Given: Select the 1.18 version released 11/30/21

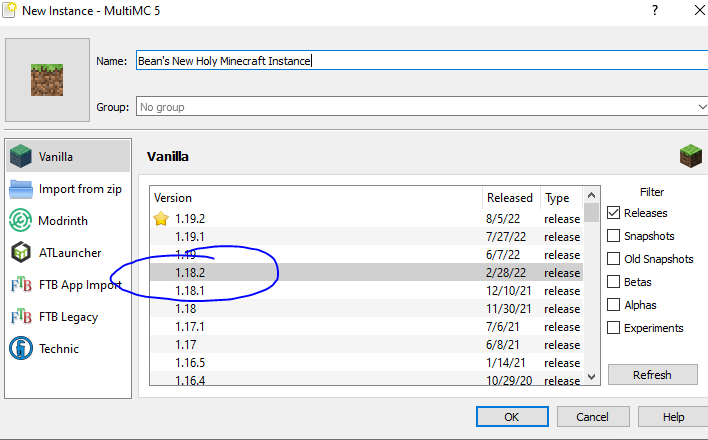Looking at the screenshot, I should [366, 309].
